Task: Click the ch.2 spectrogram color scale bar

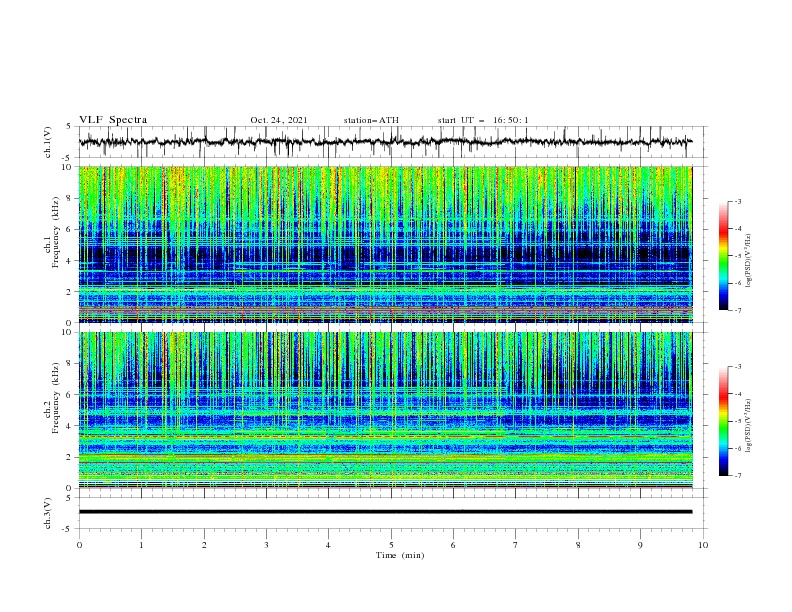Action: click(724, 421)
